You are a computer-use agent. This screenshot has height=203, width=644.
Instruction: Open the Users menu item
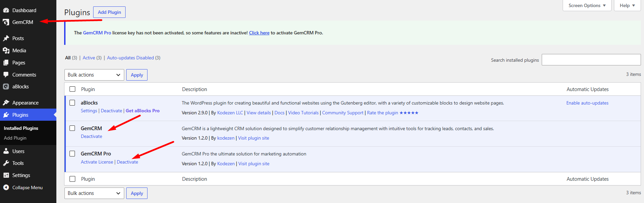[18, 151]
